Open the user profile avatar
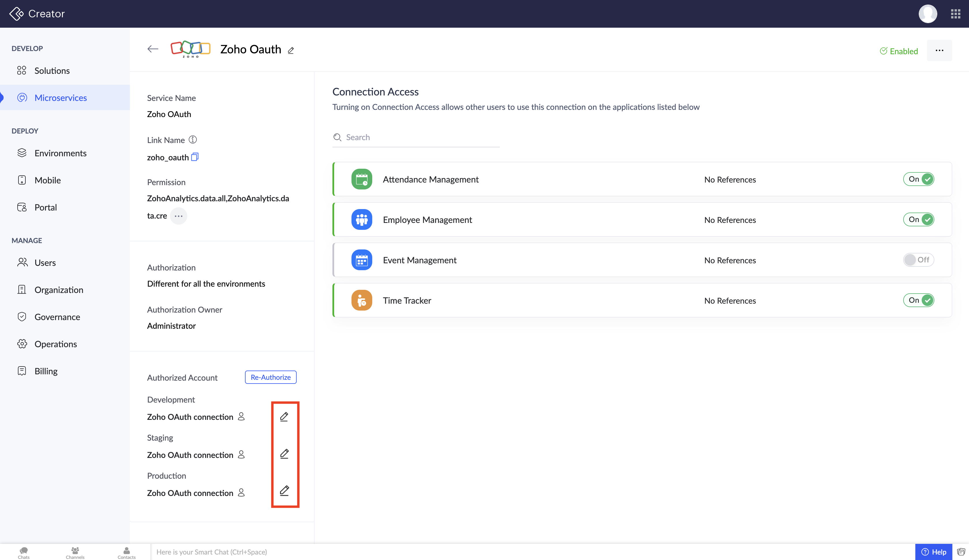The width and height of the screenshot is (969, 560). tap(927, 14)
